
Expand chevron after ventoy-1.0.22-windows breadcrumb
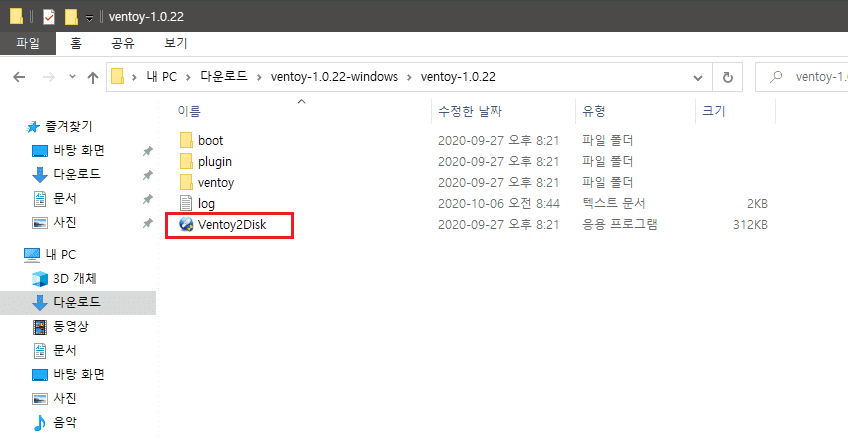pos(409,77)
